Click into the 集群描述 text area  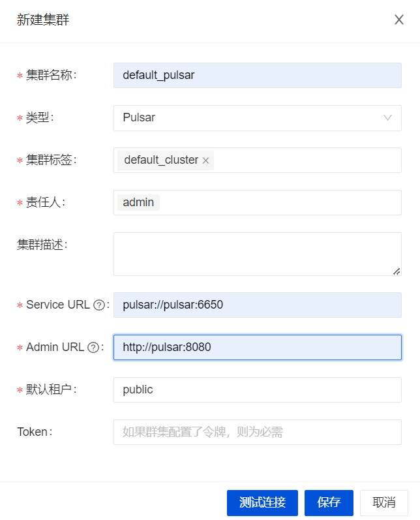257,253
